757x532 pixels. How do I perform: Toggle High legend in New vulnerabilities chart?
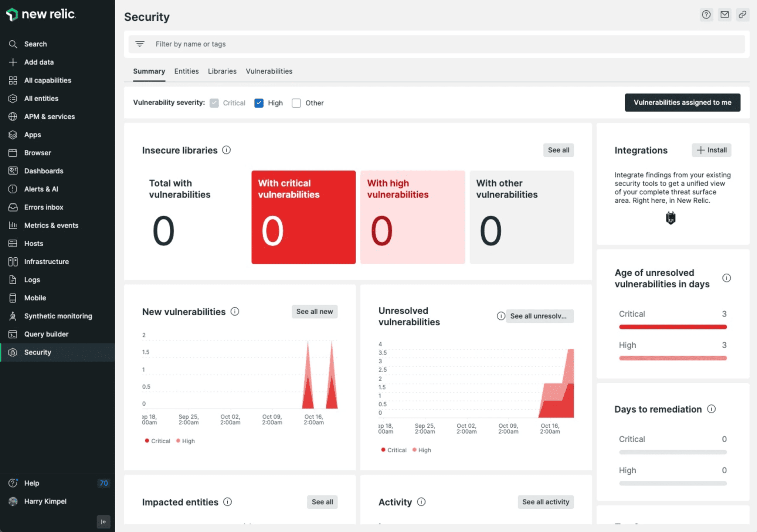[x=186, y=441]
